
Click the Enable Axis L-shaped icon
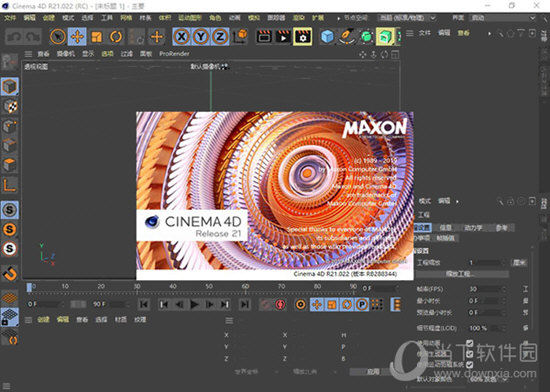(9, 185)
